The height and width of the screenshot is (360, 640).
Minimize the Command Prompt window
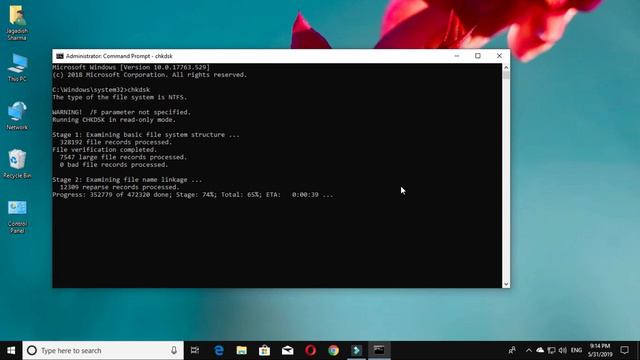coord(457,56)
